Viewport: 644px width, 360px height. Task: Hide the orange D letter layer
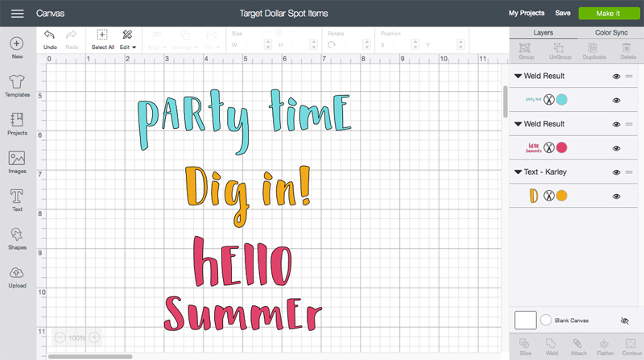pos(616,197)
